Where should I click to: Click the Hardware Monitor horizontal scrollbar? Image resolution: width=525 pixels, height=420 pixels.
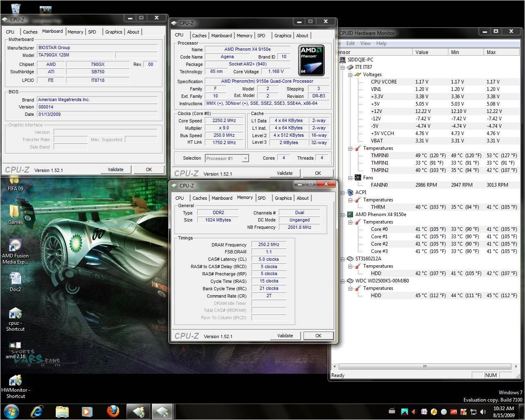click(x=425, y=366)
